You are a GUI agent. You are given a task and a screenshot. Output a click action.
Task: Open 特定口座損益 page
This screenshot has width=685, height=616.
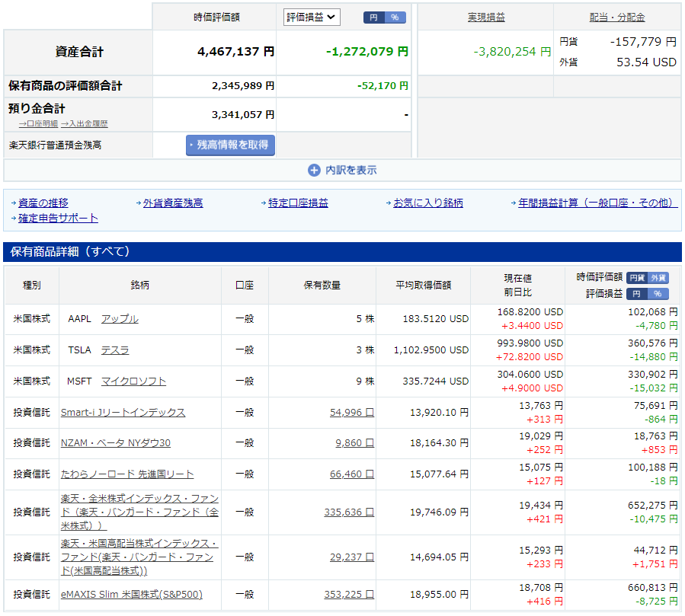pos(298,203)
